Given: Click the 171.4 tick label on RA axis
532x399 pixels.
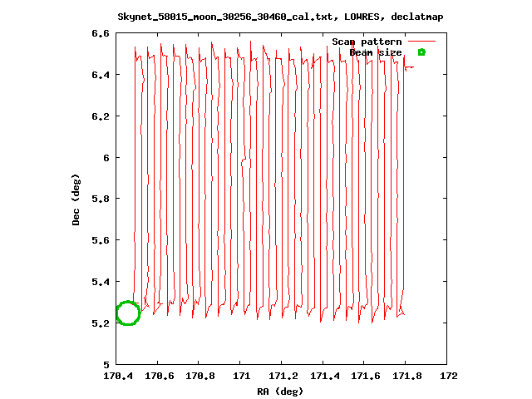Looking at the screenshot, I should click(x=325, y=376).
